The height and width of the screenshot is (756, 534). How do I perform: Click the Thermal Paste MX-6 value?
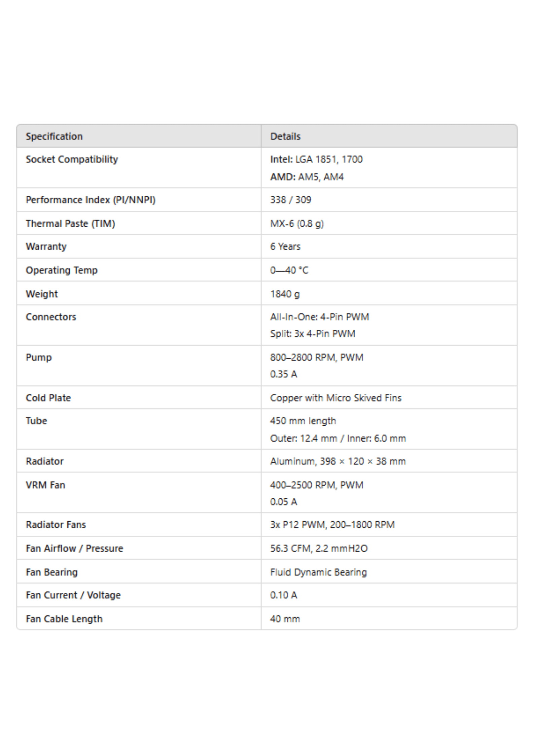pos(297,224)
